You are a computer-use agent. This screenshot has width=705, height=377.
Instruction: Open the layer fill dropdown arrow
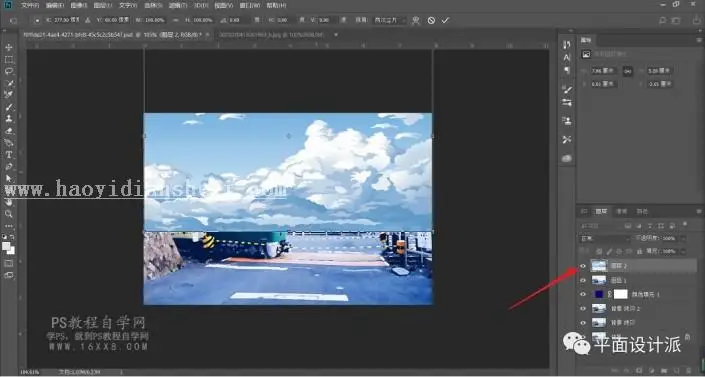click(683, 251)
